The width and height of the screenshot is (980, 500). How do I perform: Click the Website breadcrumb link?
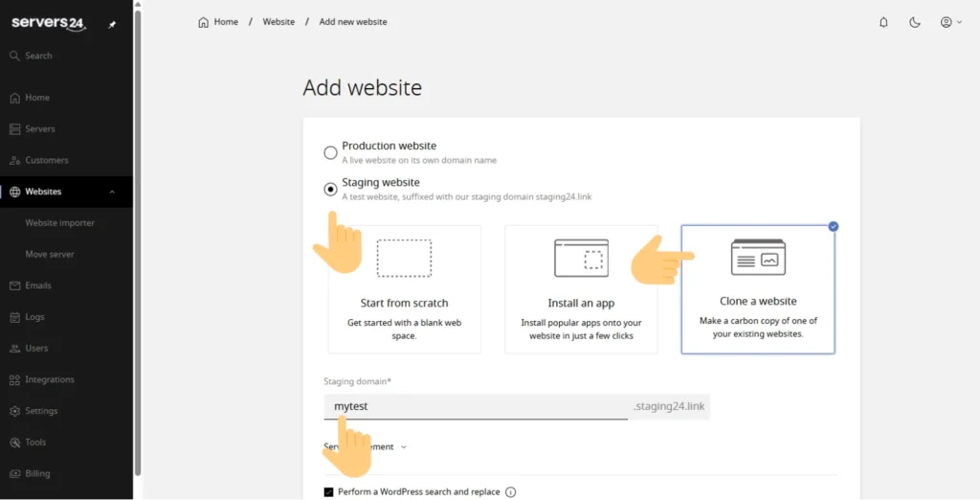tap(278, 22)
